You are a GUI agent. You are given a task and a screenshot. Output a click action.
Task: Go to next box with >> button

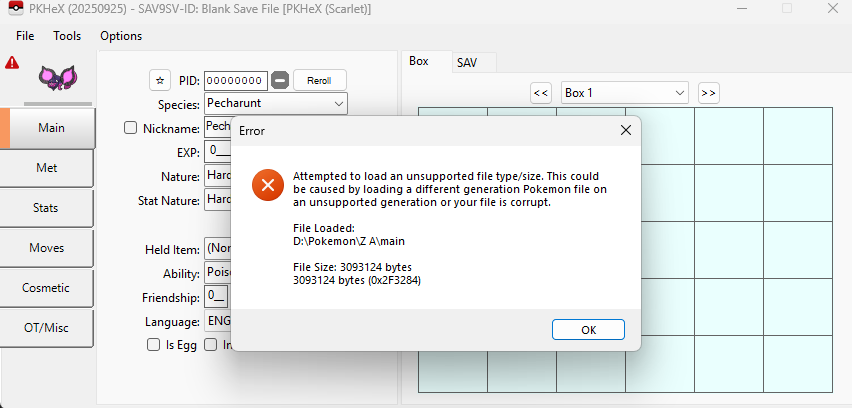tap(708, 93)
